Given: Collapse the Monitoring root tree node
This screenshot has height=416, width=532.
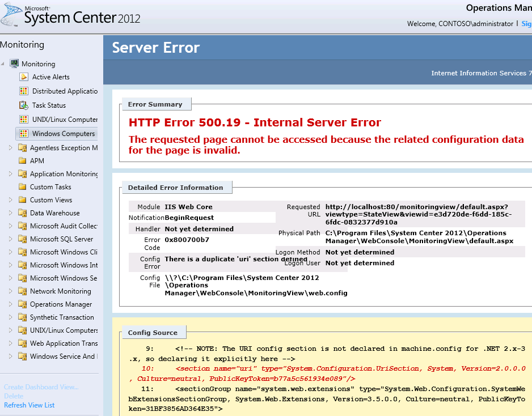Looking at the screenshot, I should pos(3,63).
